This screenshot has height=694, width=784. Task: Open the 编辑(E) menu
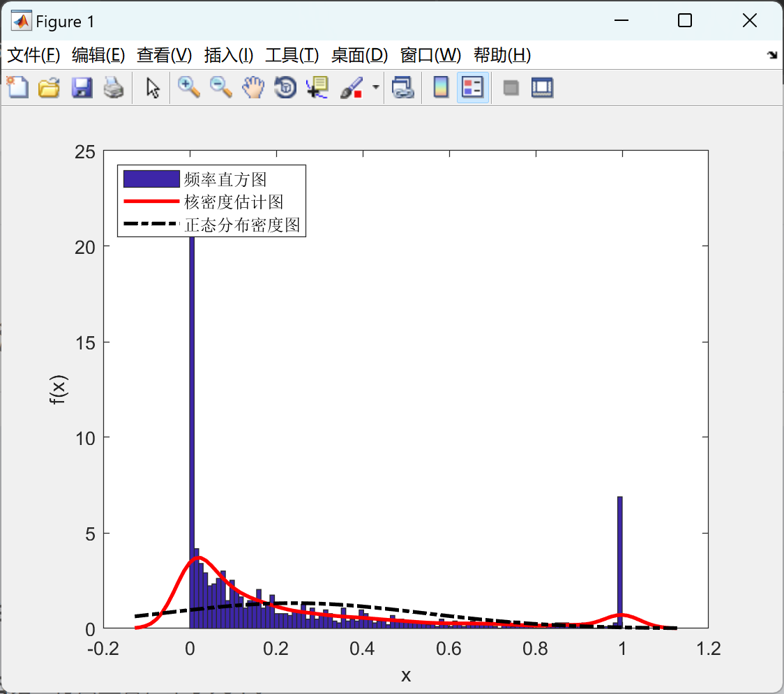point(98,55)
